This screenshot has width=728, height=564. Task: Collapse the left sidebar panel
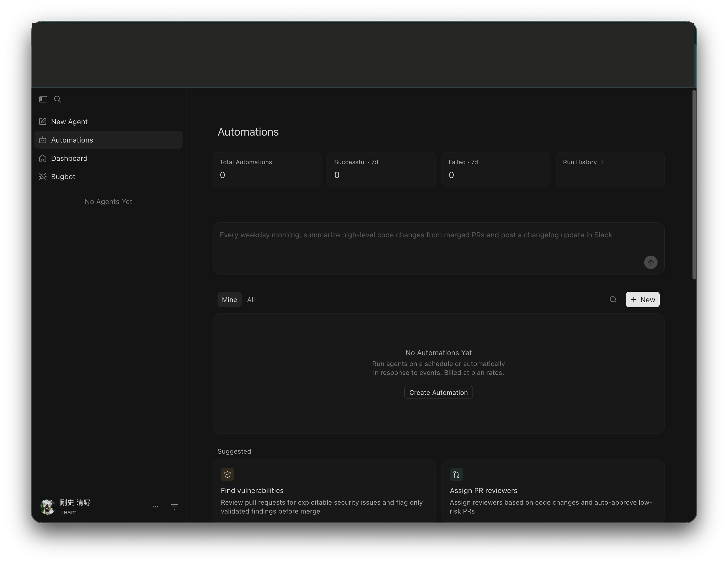coord(43,99)
